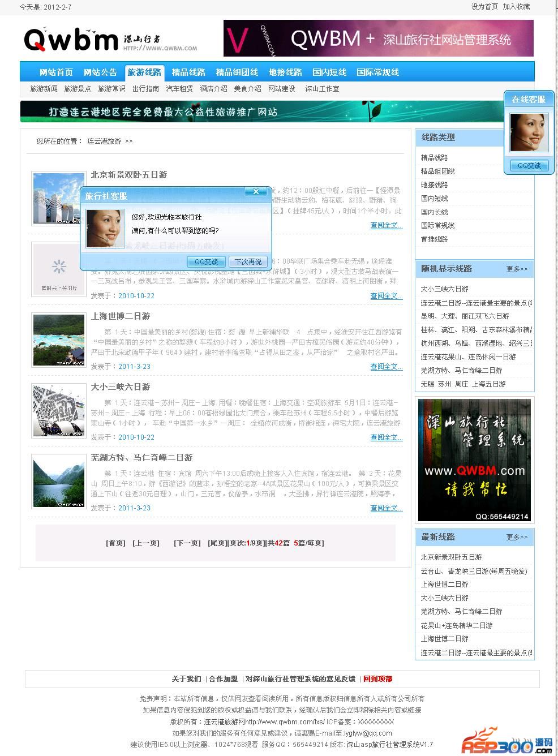
Task: Click 合作加盟 footer link
Action: [x=223, y=679]
